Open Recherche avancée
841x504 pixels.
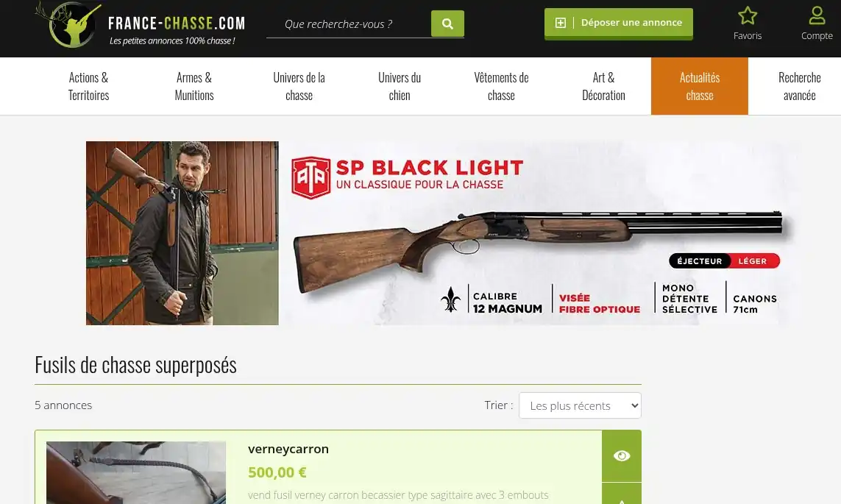(799, 86)
